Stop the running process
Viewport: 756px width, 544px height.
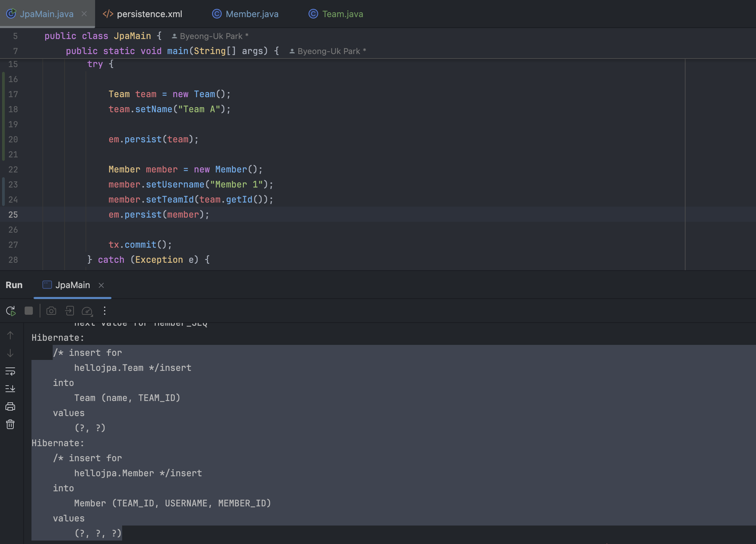29,311
